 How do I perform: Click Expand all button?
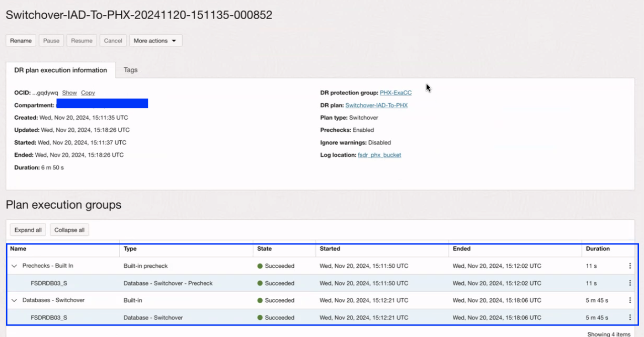click(x=28, y=230)
